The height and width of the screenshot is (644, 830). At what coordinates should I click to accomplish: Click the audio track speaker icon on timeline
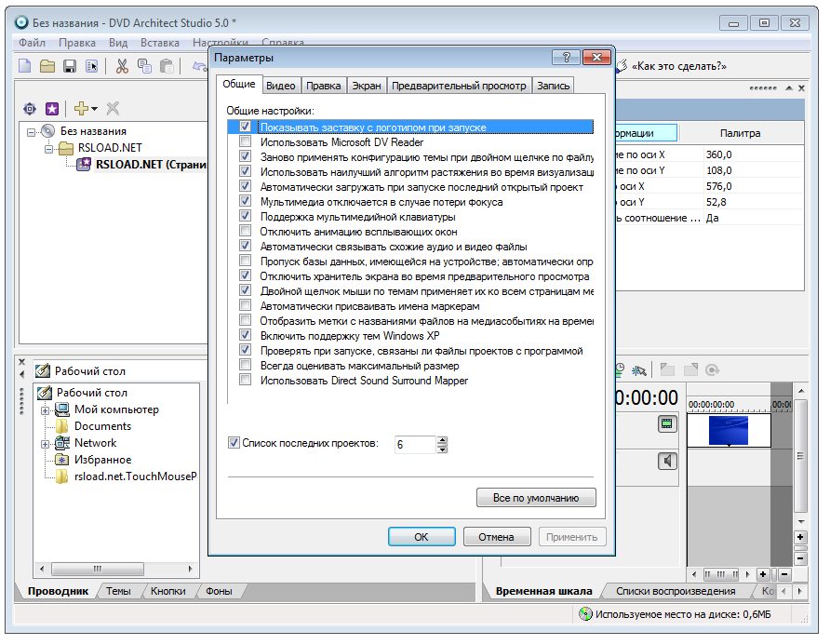(x=667, y=462)
